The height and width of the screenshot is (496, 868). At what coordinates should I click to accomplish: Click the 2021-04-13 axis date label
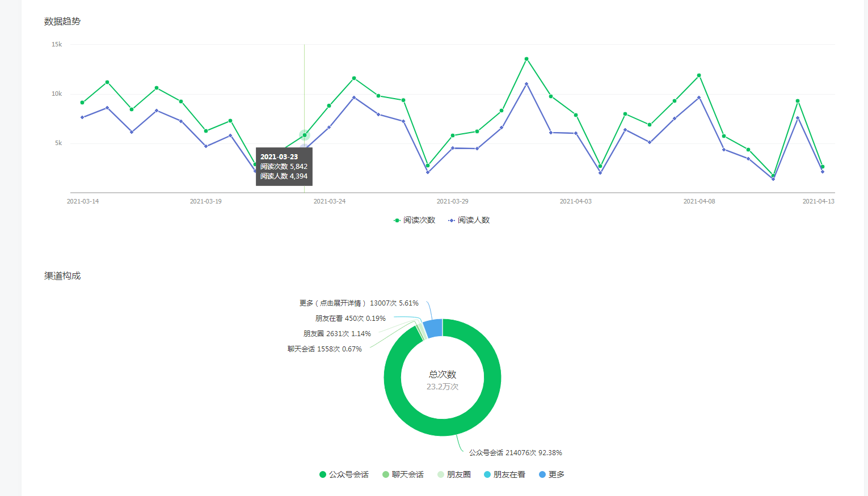click(x=819, y=201)
